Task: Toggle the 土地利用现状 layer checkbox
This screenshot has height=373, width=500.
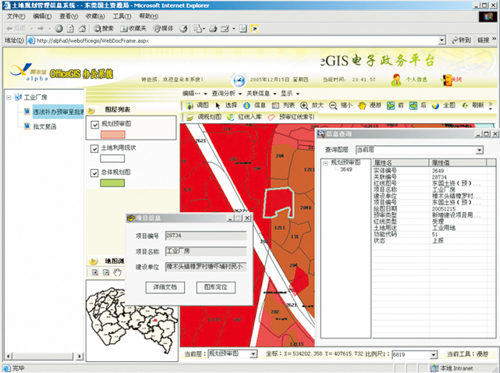Action: coord(95,148)
